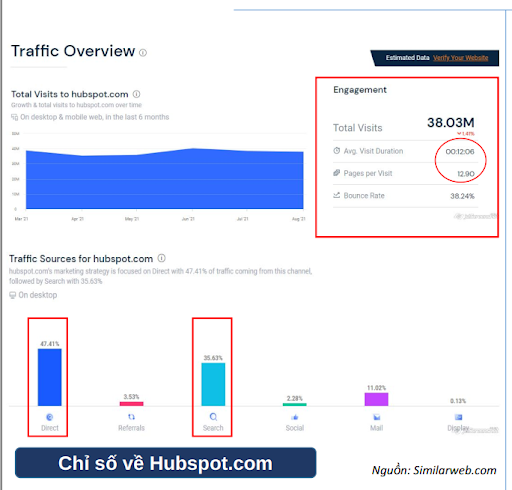Click the Referrals label
Screen dimensions: 512x490
131,428
